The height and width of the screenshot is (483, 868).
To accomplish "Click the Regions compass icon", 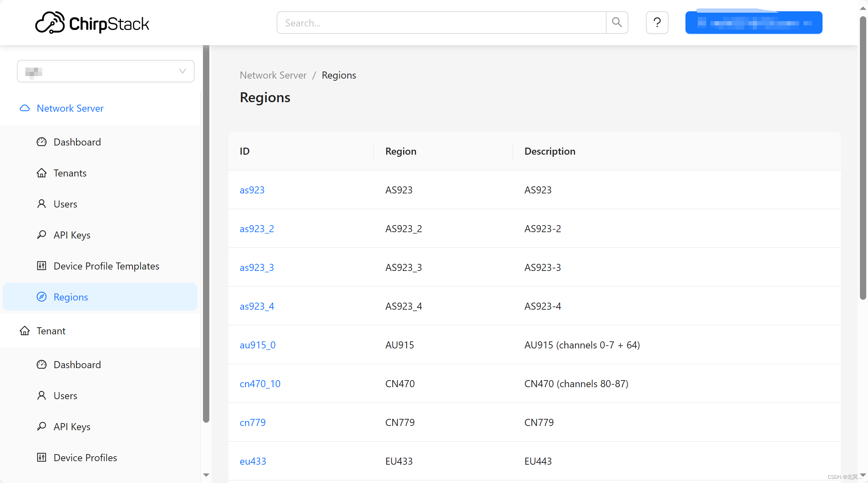I will (x=42, y=297).
